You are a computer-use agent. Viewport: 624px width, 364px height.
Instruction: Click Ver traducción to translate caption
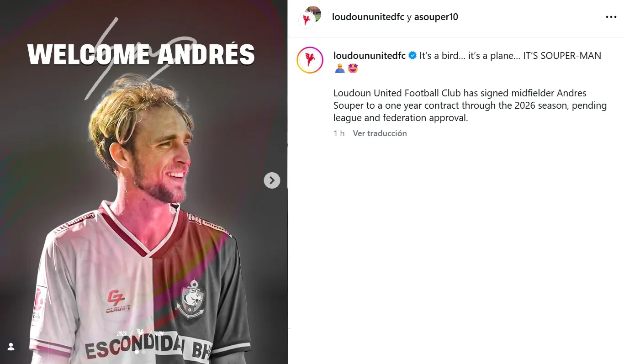click(x=380, y=133)
